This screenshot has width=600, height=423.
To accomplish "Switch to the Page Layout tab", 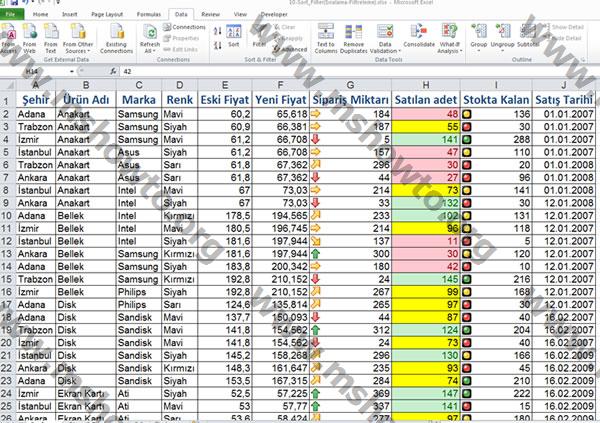I will pos(107,14).
